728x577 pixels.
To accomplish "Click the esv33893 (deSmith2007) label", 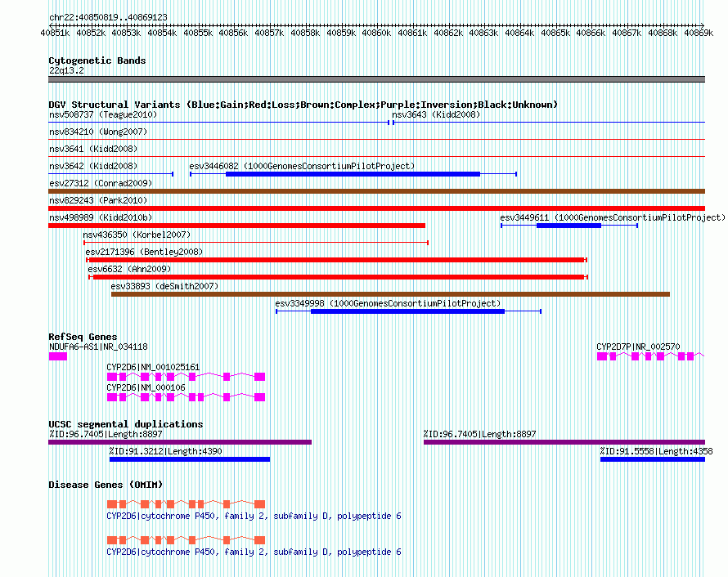I will click(164, 286).
